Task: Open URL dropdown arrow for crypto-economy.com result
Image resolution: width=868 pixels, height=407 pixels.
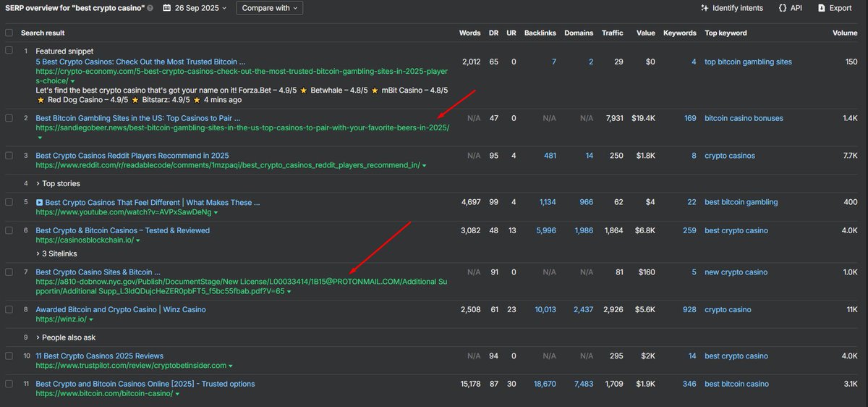Action: click(74, 81)
